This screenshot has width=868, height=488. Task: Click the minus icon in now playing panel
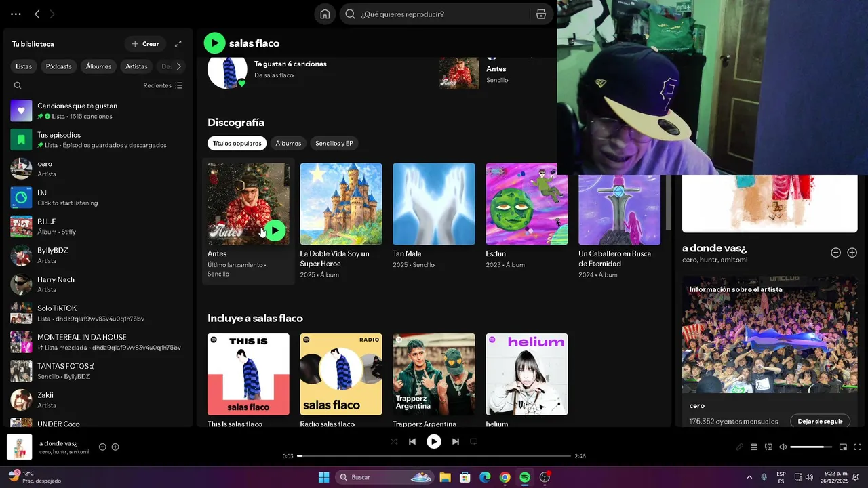(x=835, y=252)
